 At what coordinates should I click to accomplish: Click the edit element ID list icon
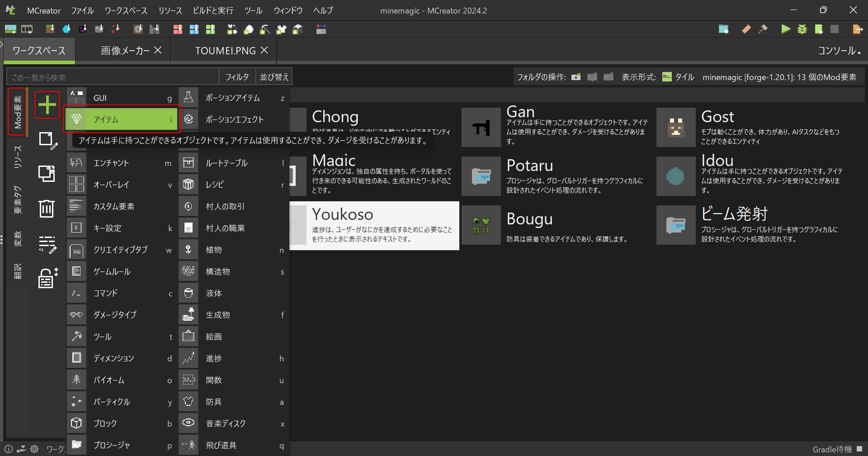point(47,245)
